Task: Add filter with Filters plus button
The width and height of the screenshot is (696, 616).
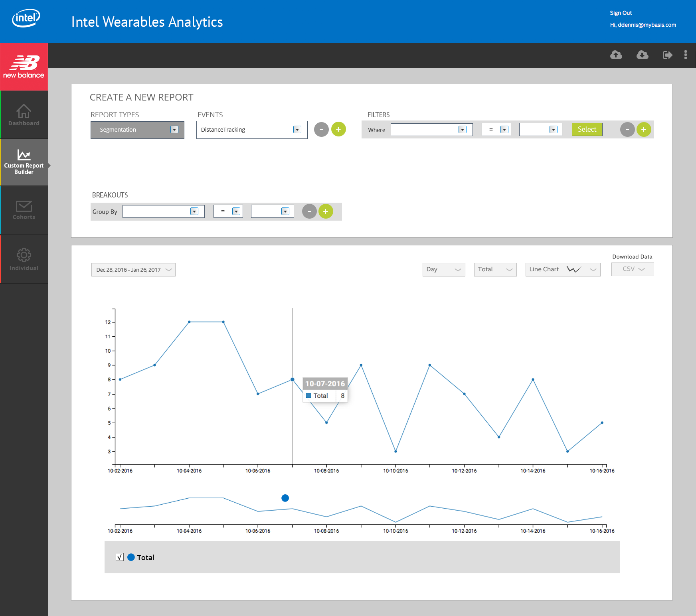Action: pos(644,130)
